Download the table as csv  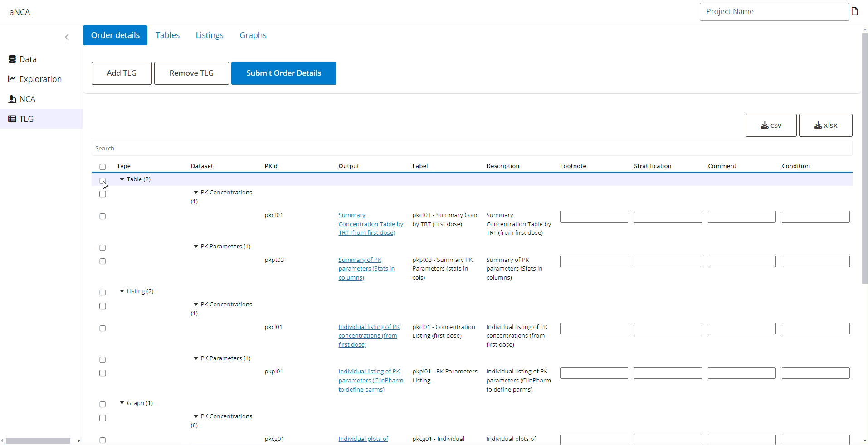(x=770, y=126)
